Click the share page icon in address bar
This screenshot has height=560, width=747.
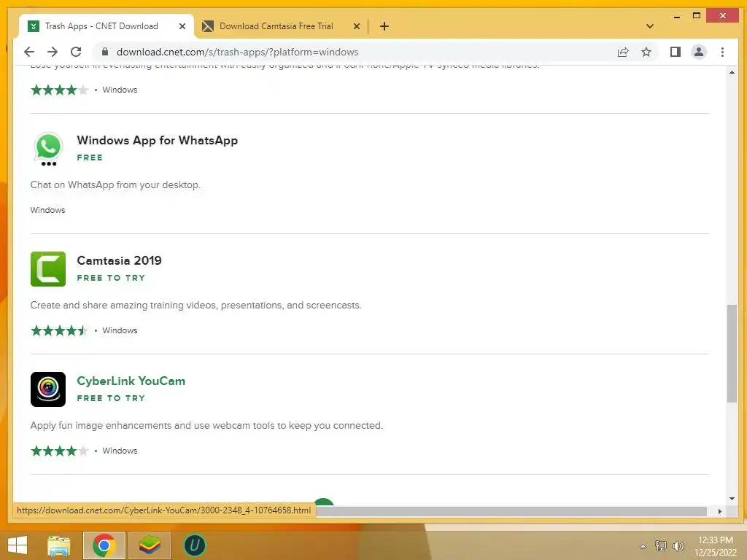pos(623,52)
